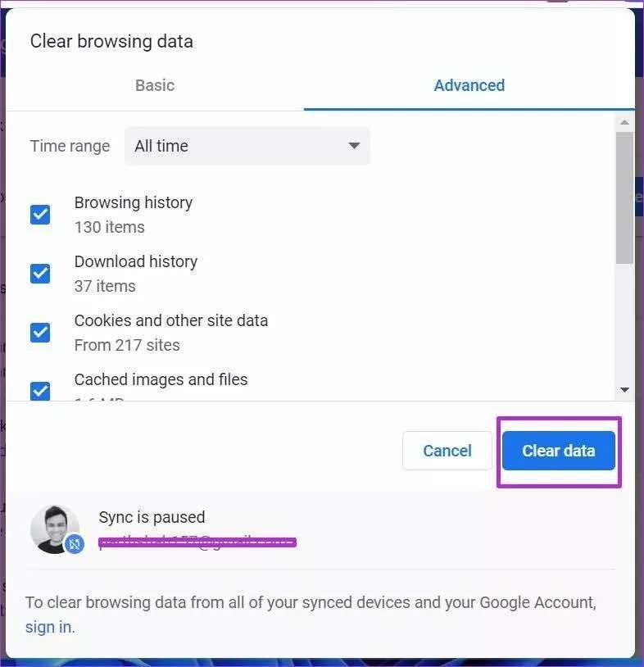Toggle Cached images and files checkbox
This screenshot has width=644, height=667.
click(x=40, y=391)
